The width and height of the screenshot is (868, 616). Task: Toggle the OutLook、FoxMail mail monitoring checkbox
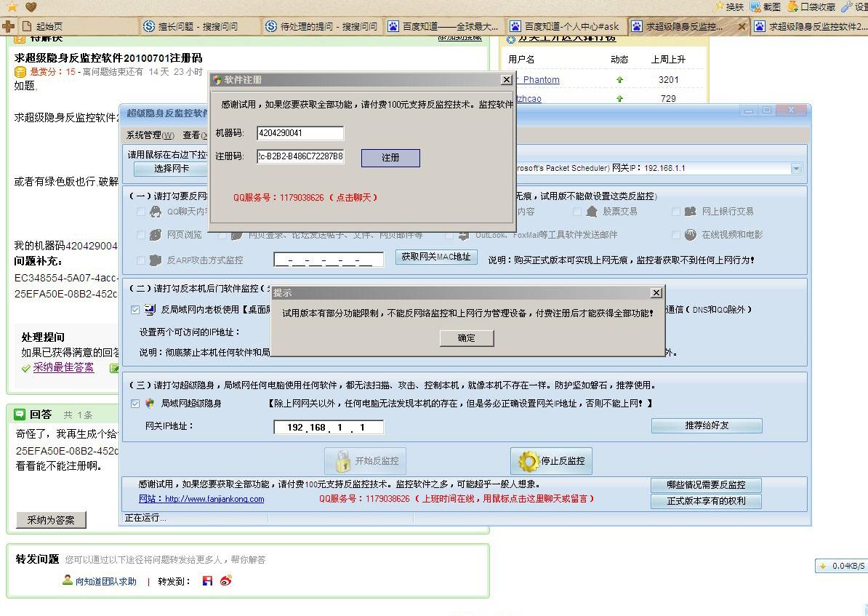pos(449,236)
